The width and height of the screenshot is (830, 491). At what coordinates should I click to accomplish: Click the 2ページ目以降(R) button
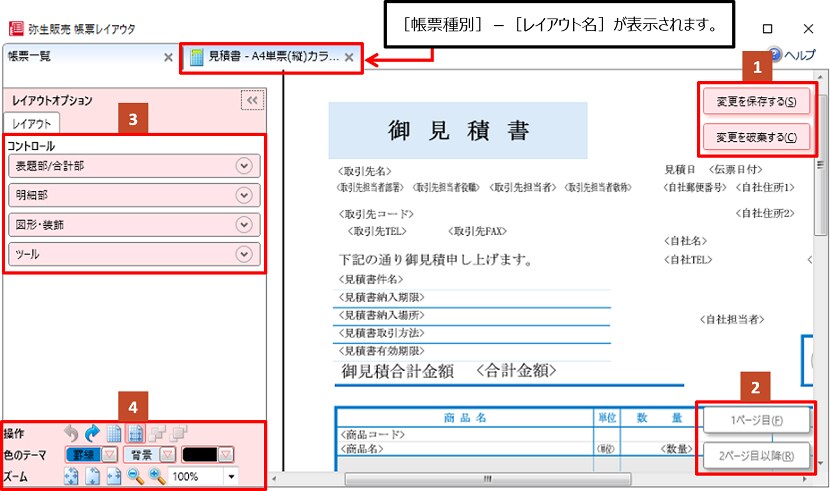click(x=756, y=457)
